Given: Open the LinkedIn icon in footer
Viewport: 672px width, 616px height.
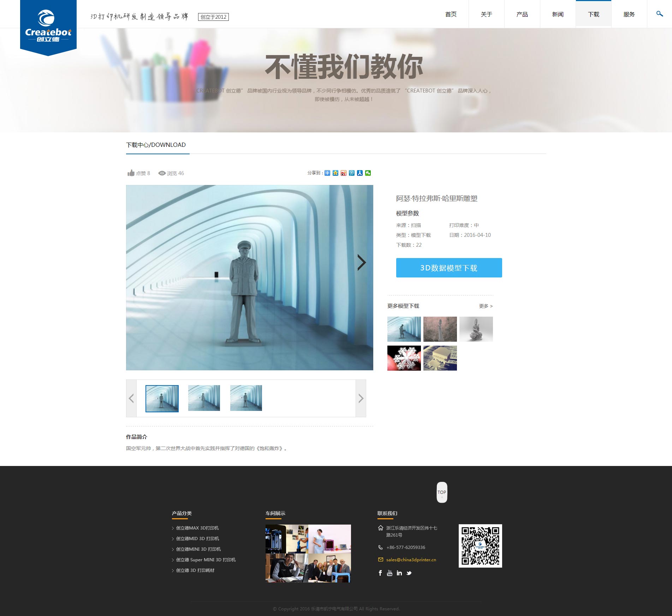Looking at the screenshot, I should point(399,573).
